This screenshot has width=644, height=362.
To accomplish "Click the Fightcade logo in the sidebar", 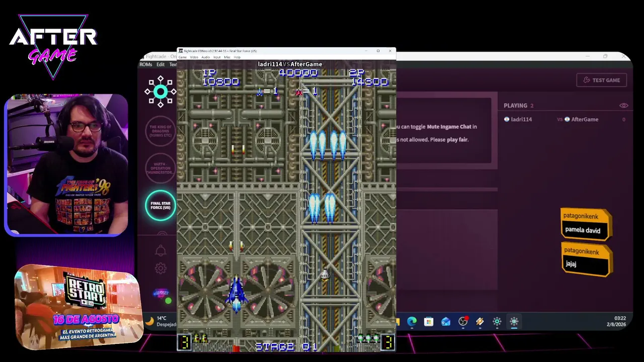I will tap(160, 92).
